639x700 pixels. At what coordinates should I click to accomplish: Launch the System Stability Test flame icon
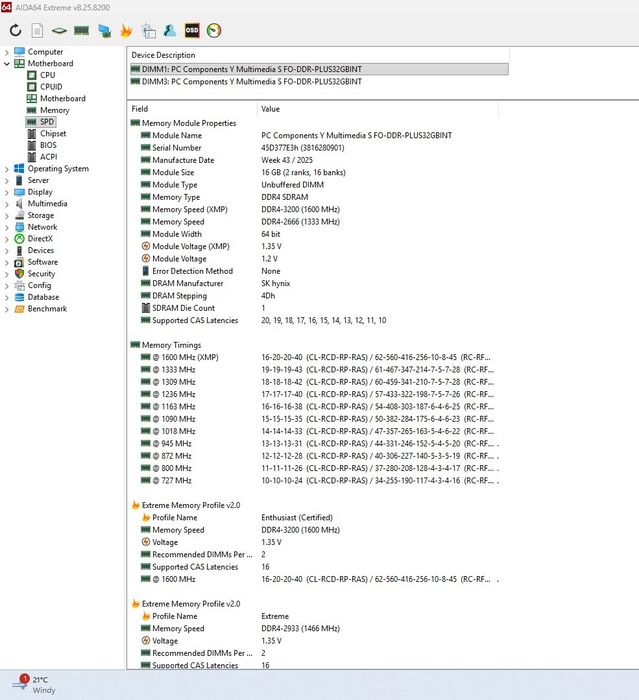pyautogui.click(x=126, y=30)
